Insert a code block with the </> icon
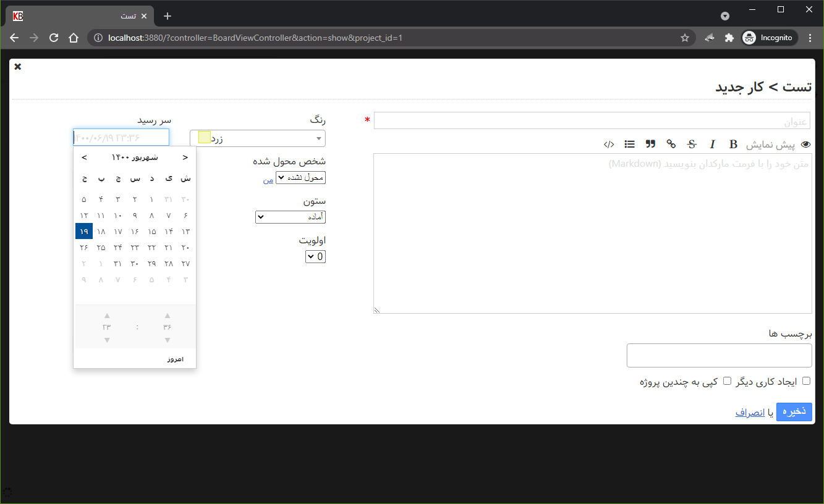Image resolution: width=824 pixels, height=504 pixels. [x=609, y=145]
